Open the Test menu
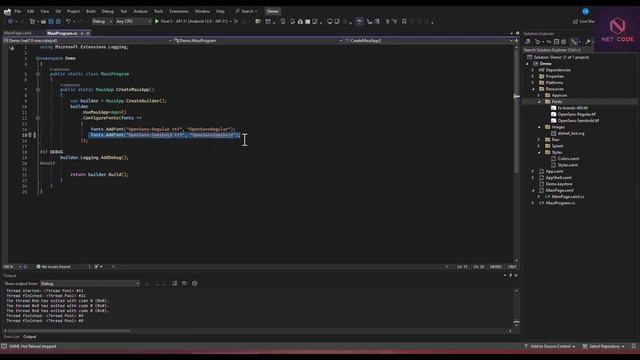Image resolution: width=640 pixels, height=360 pixels. tap(124, 11)
